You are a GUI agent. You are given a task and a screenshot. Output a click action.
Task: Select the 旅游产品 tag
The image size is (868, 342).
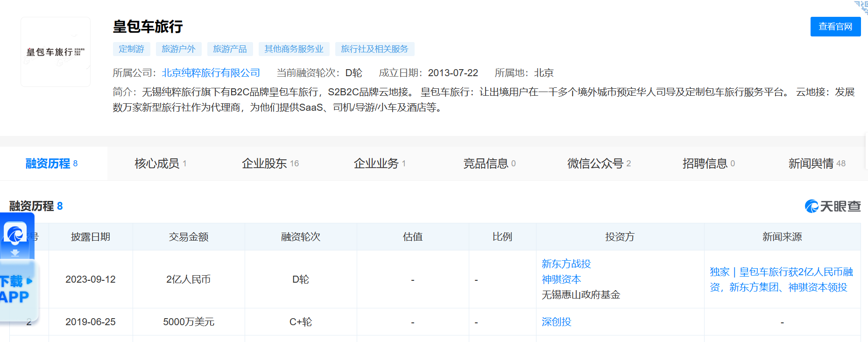(230, 49)
